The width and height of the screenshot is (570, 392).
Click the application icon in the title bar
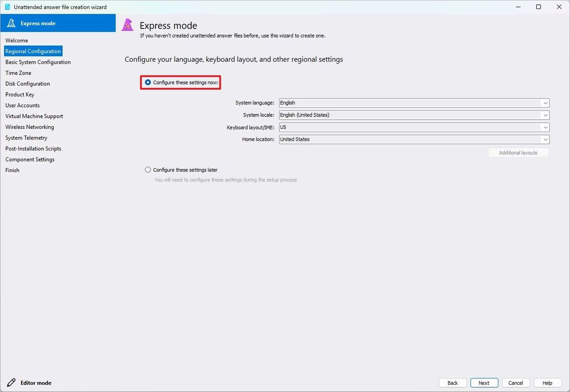[x=7, y=7]
